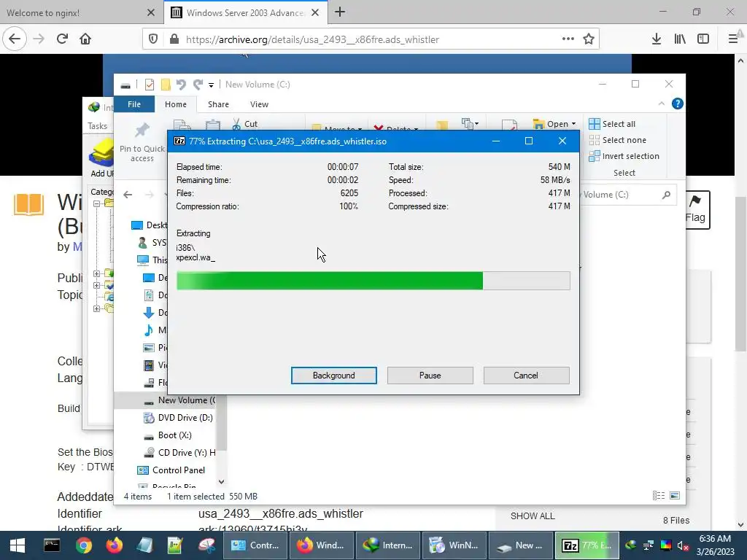Open 7-Zip extraction taskbar button
The height and width of the screenshot is (560, 747).
click(587, 545)
